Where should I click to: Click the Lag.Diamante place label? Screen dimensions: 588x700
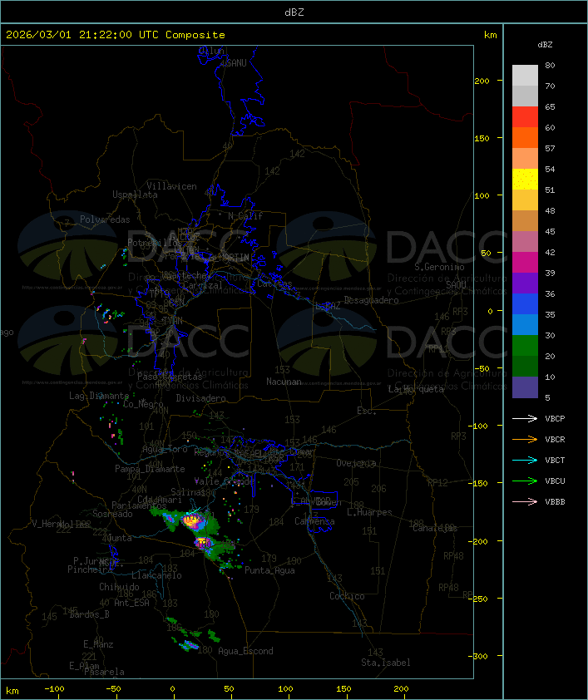coord(99,396)
